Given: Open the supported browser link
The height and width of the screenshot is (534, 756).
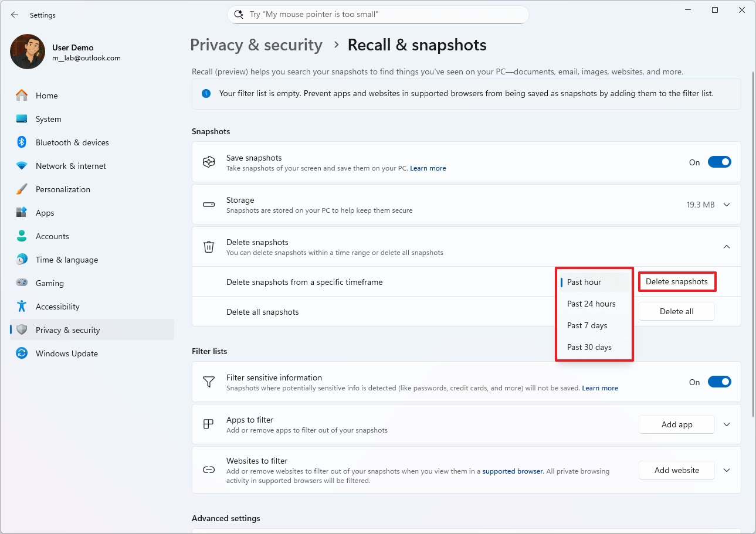Looking at the screenshot, I should (513, 471).
